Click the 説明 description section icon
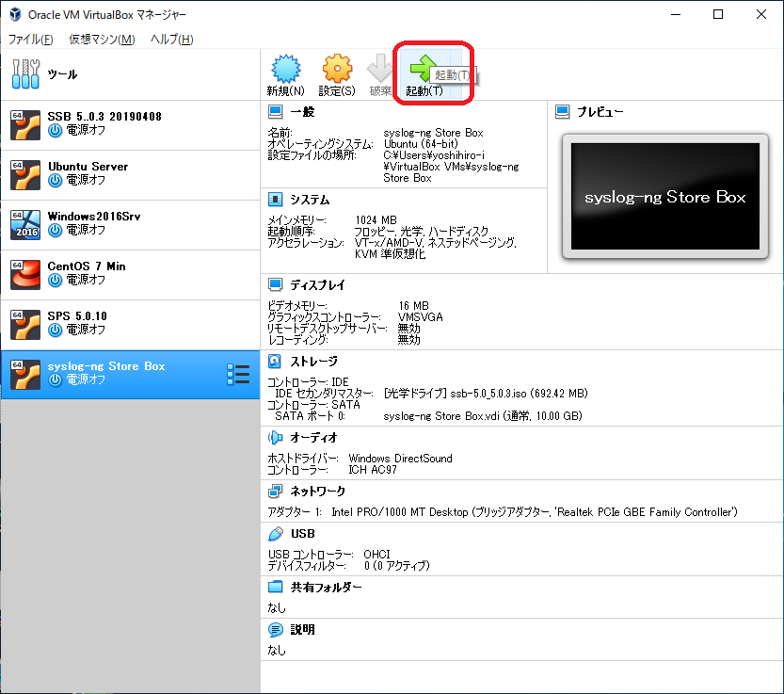Viewport: 784px width, 694px height. pyautogui.click(x=276, y=629)
